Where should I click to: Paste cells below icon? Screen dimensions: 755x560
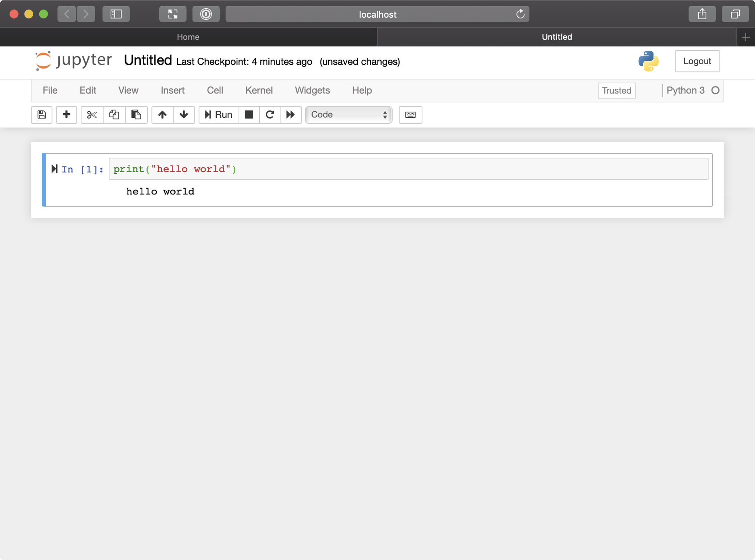[x=136, y=115]
